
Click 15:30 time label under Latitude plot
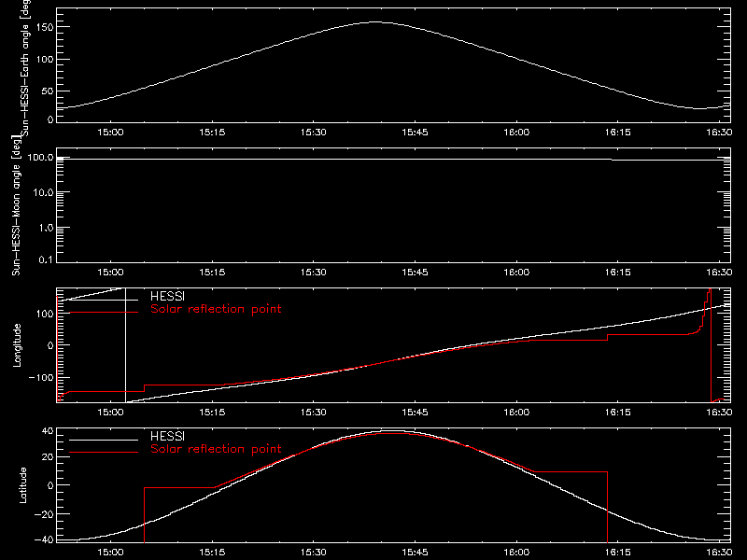pyautogui.click(x=314, y=553)
